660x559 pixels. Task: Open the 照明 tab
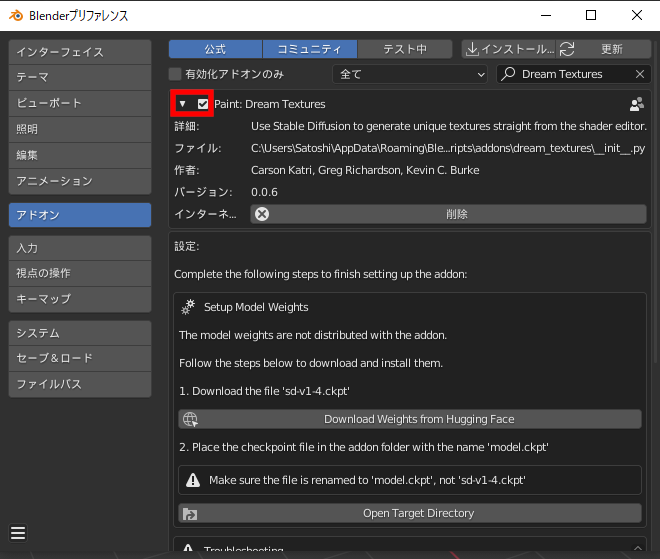click(x=80, y=129)
